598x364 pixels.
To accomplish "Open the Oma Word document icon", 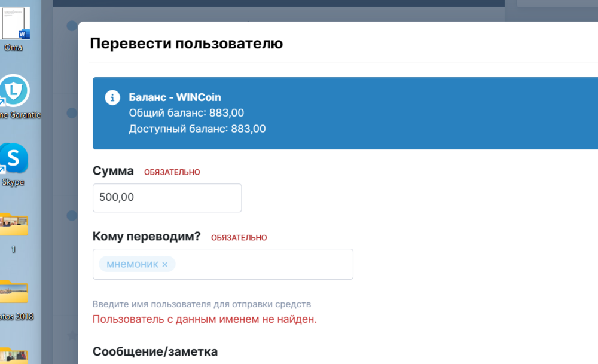I will pos(16,24).
